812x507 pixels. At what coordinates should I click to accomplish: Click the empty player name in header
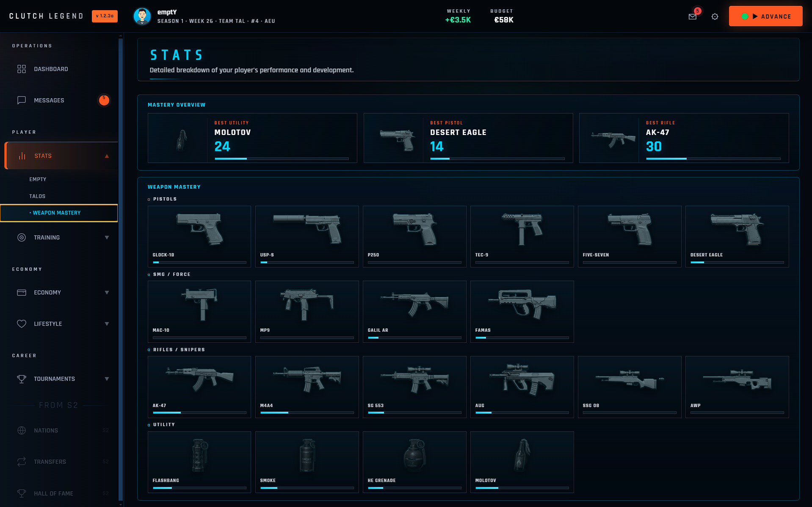coord(167,12)
